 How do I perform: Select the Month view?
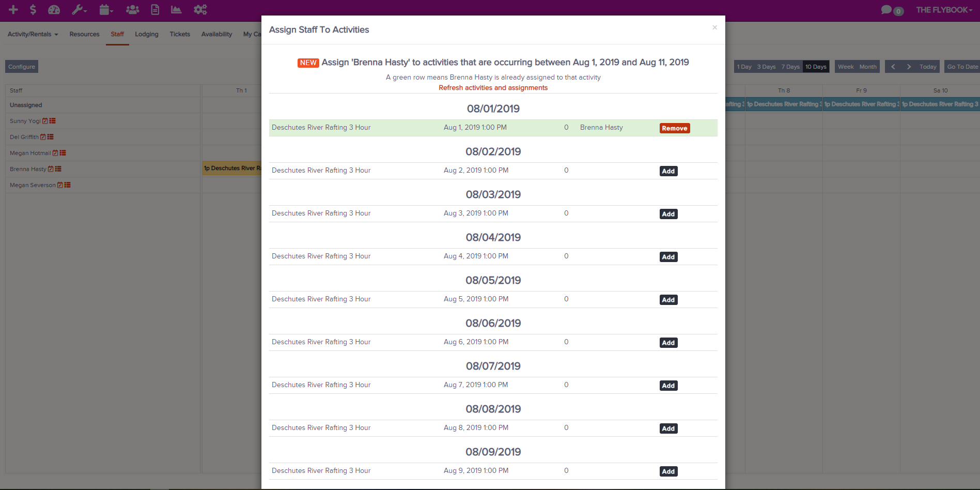[x=868, y=67]
